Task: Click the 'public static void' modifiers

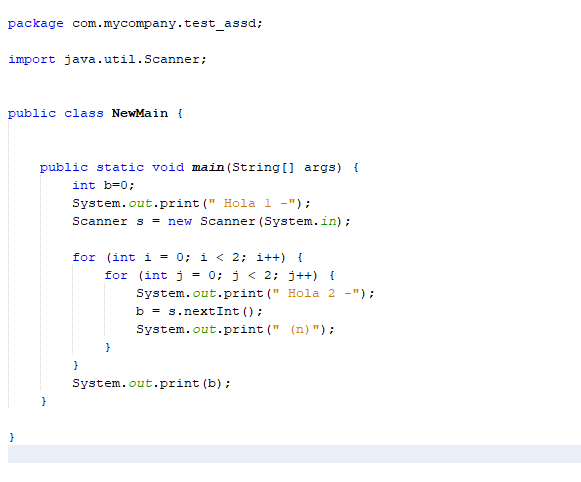Action: [x=112, y=167]
